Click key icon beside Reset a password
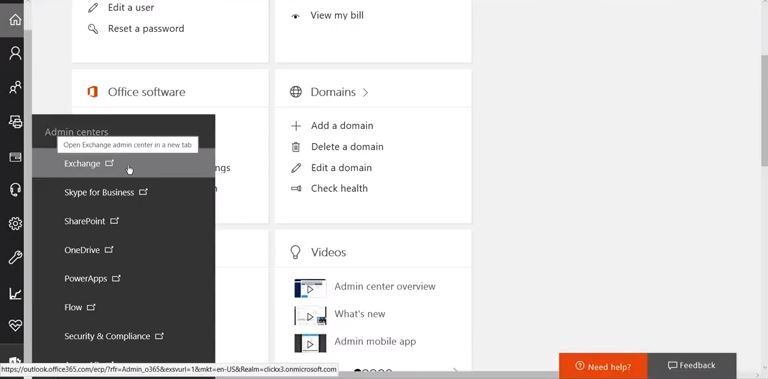This screenshot has height=379, width=768. coord(93,28)
